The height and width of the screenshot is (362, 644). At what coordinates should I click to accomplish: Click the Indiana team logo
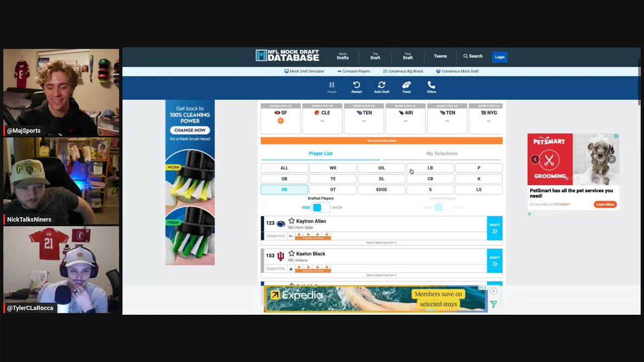coord(281,256)
